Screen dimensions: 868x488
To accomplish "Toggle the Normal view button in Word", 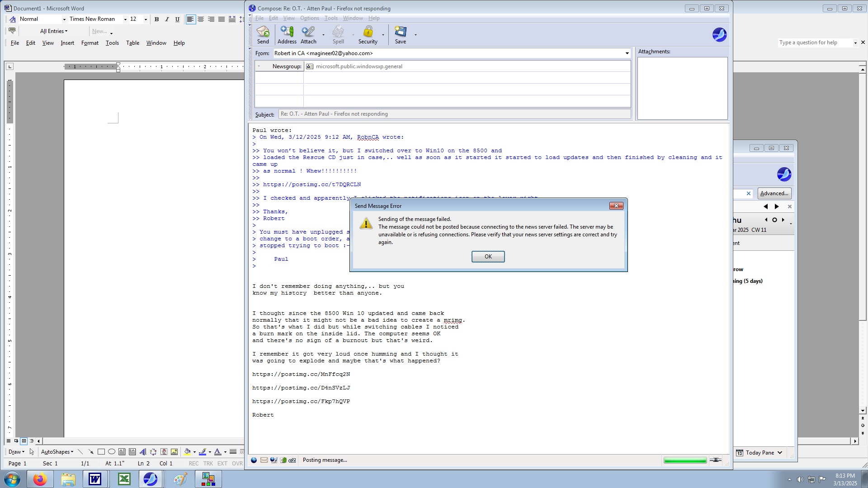I will (9, 441).
